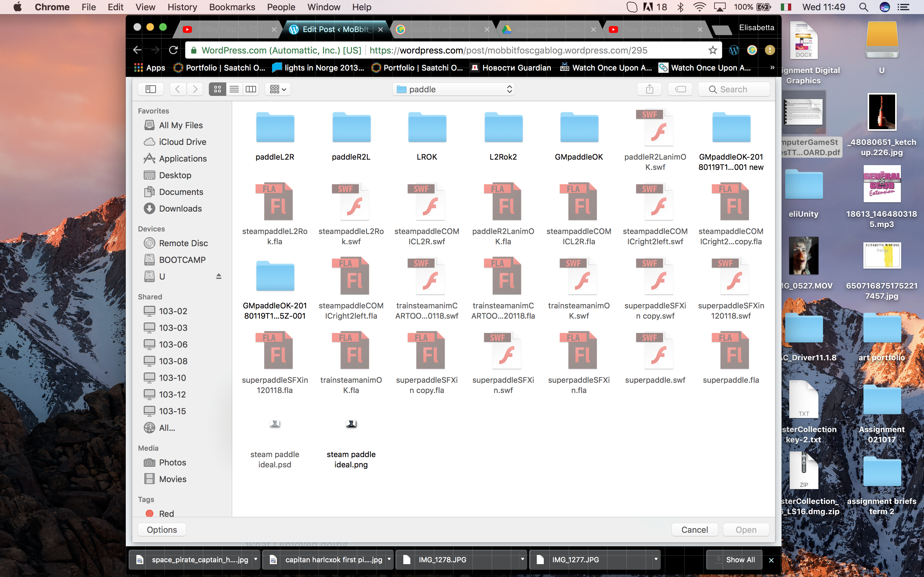Toggle the sidebar show/hide button
Screen dimensions: 924x577
151,89
